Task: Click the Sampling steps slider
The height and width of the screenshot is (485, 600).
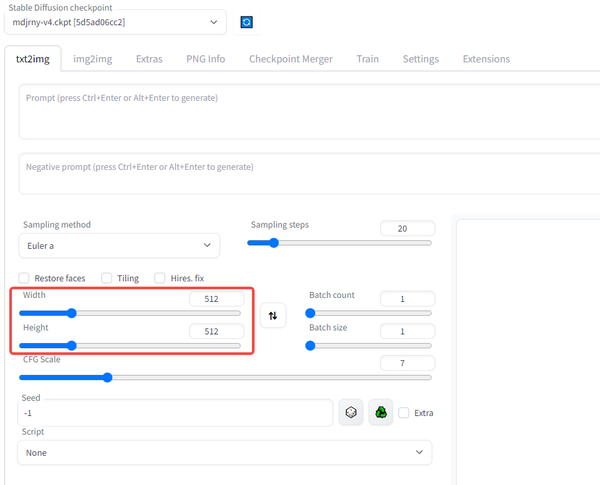Action: (x=340, y=243)
